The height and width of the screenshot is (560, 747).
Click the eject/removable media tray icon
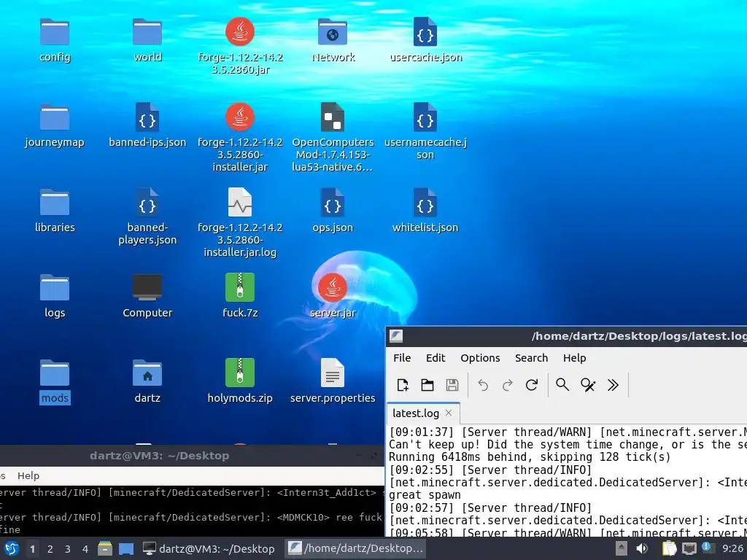[621, 548]
